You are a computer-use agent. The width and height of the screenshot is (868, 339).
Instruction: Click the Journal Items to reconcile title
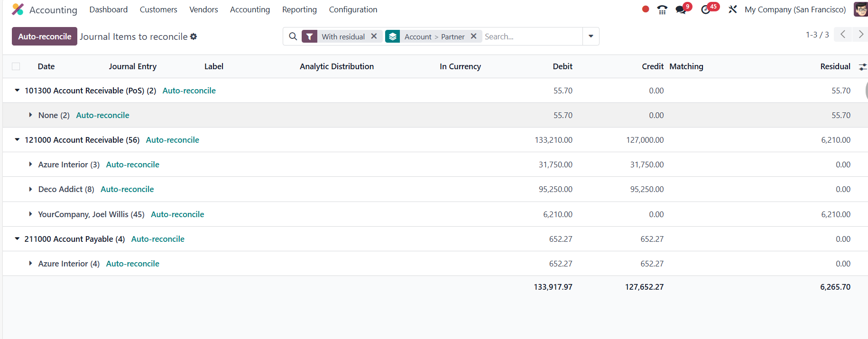133,37
